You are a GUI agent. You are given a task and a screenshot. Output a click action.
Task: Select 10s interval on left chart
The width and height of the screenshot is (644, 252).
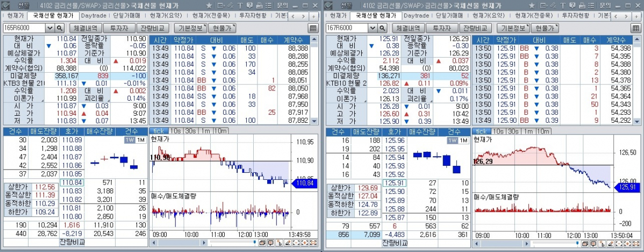click(x=176, y=131)
